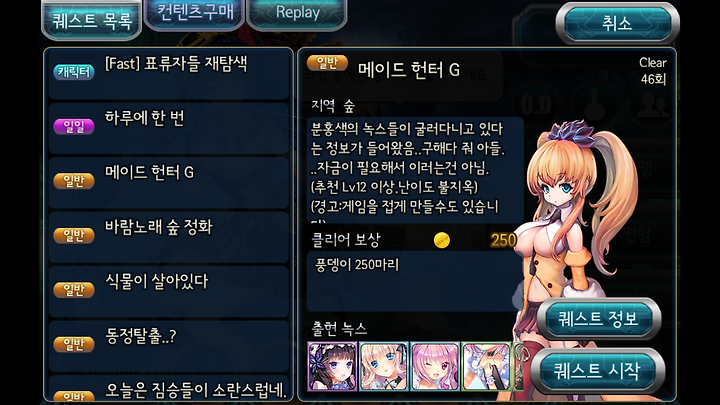The height and width of the screenshot is (405, 720).
Task: Open the 퀘스트 목록 tab
Action: tap(92, 21)
